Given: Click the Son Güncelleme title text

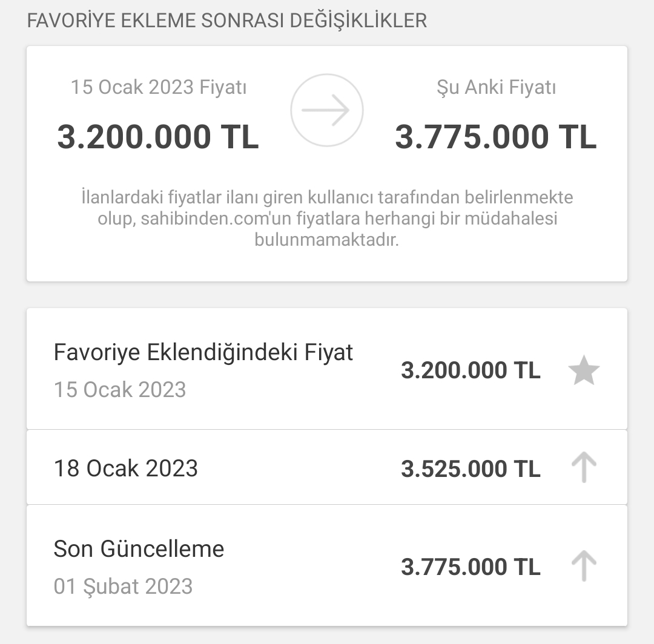Looking at the screenshot, I should click(x=139, y=548).
